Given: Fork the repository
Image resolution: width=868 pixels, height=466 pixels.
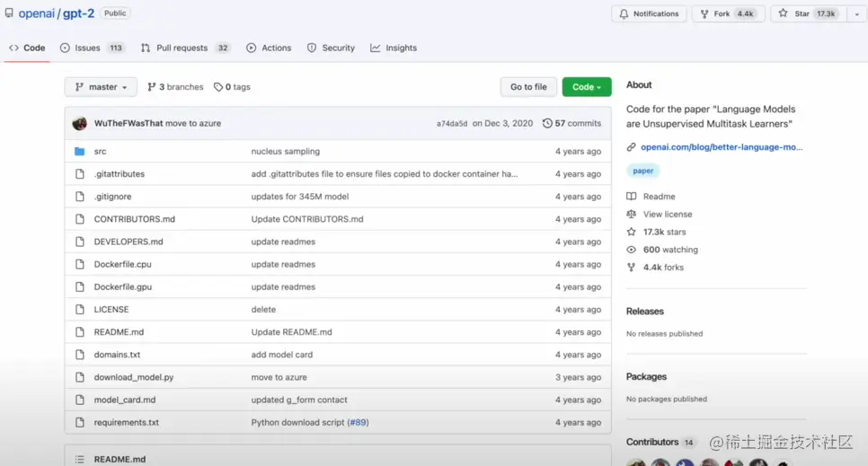Looking at the screenshot, I should [728, 13].
